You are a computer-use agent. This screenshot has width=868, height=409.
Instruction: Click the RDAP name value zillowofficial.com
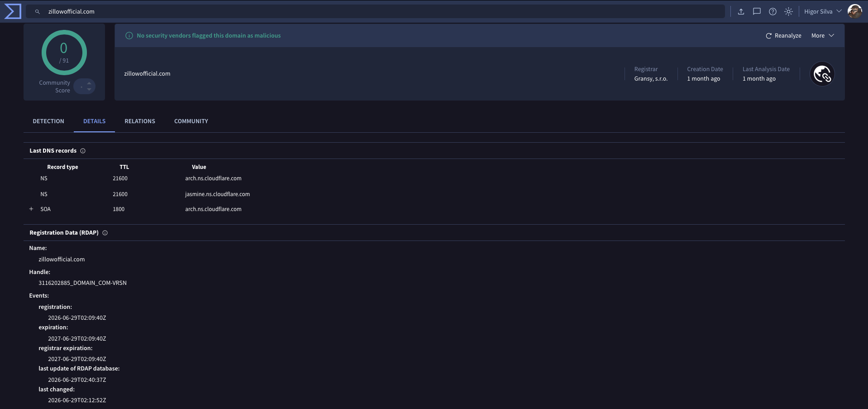point(62,260)
